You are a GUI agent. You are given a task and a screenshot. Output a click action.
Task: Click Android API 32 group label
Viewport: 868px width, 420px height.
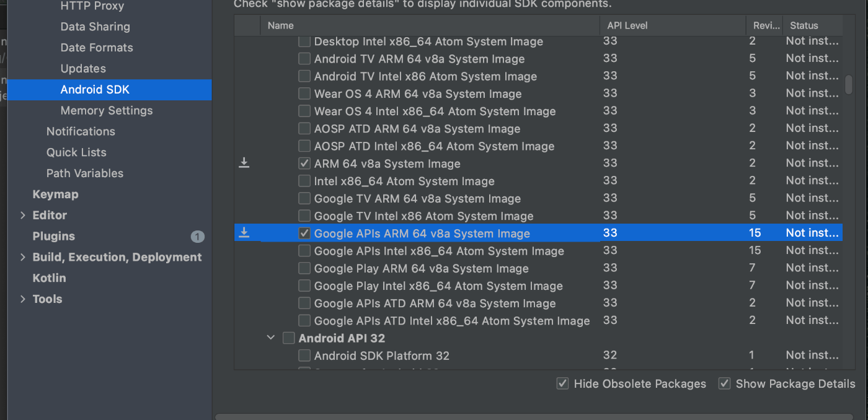point(342,338)
